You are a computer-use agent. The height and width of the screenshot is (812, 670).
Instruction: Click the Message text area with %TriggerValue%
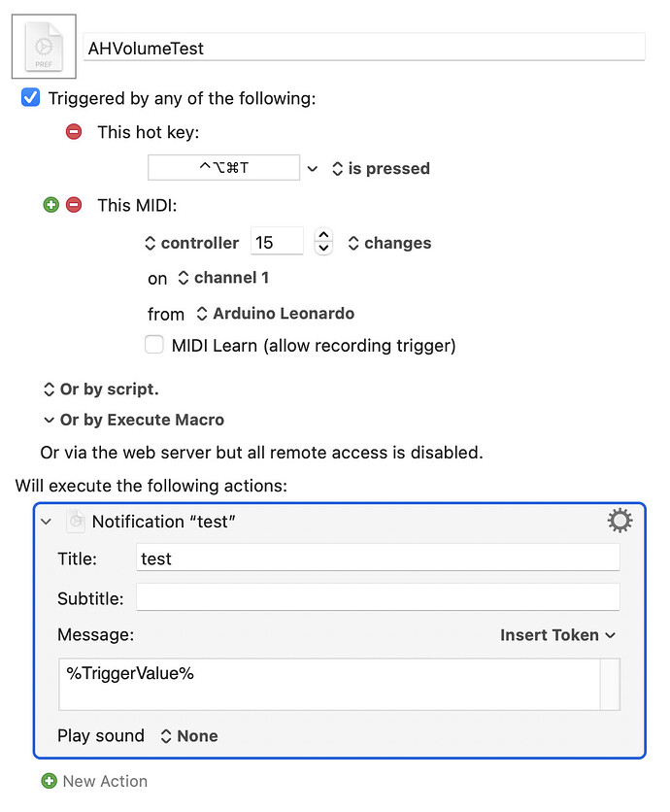point(339,684)
